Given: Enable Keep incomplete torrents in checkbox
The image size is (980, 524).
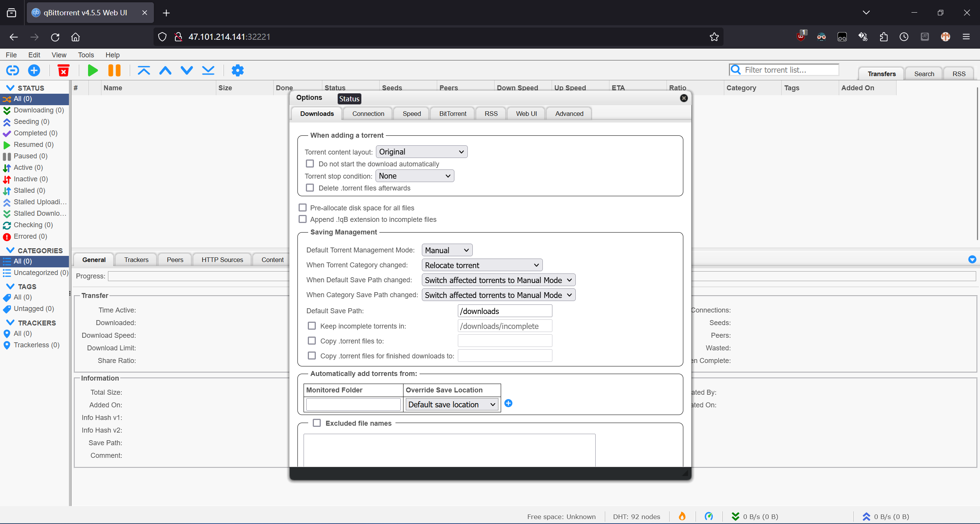Looking at the screenshot, I should point(312,326).
